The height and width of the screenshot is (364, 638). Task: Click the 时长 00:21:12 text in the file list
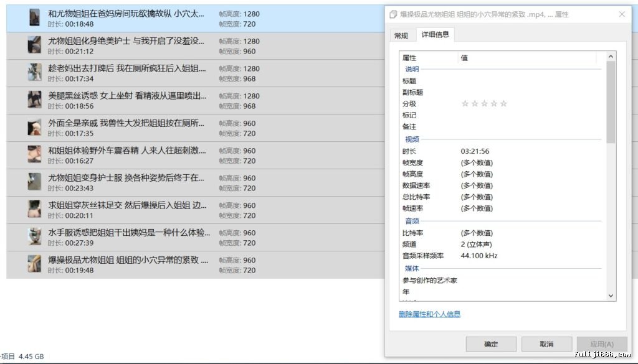70,51
